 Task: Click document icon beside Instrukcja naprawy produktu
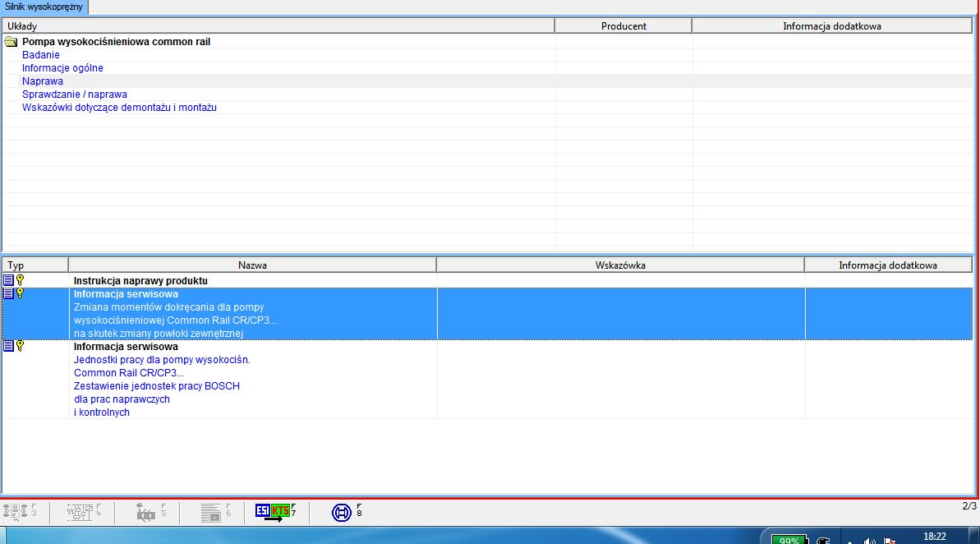click(x=8, y=280)
